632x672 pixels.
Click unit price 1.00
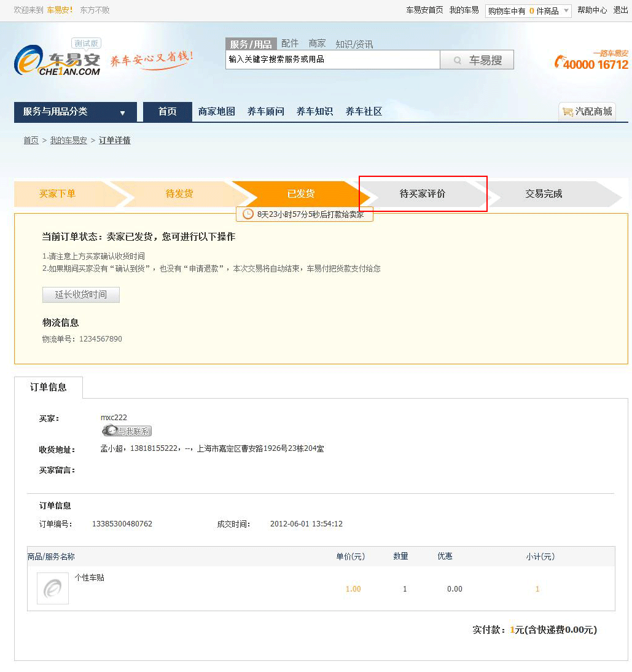[353, 589]
